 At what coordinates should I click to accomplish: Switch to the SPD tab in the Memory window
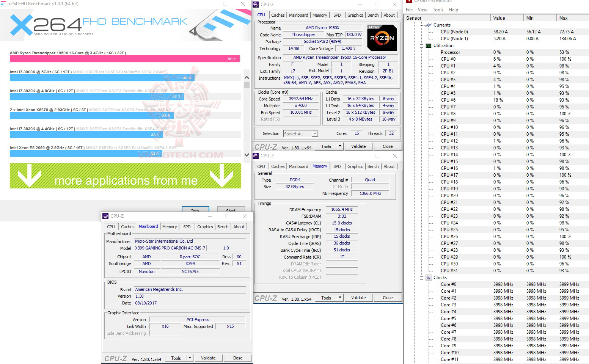point(337,166)
